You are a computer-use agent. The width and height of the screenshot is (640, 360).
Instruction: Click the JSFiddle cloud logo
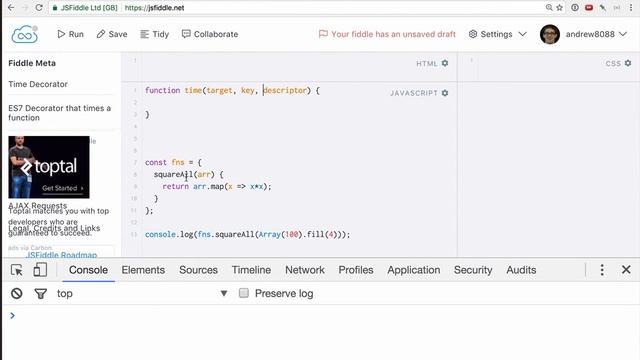24,34
